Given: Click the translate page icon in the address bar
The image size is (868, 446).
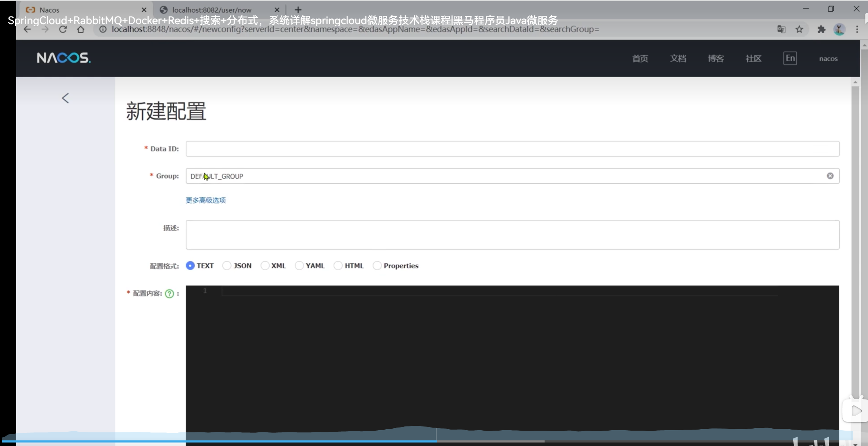Looking at the screenshot, I should point(781,29).
